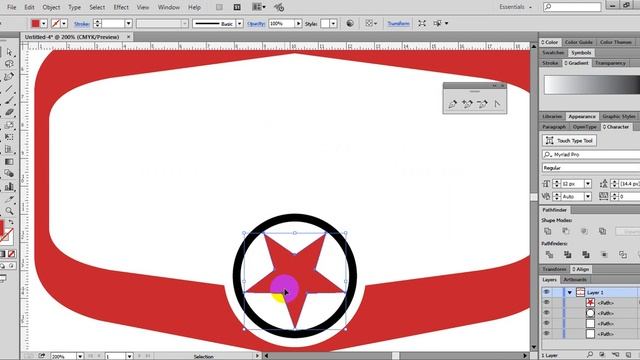Toggle visibility eye of Layer 1

547,292
